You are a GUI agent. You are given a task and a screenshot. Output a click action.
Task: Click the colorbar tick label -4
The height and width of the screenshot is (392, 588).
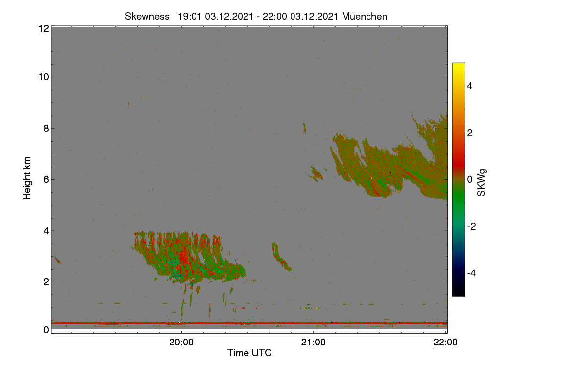pos(470,273)
